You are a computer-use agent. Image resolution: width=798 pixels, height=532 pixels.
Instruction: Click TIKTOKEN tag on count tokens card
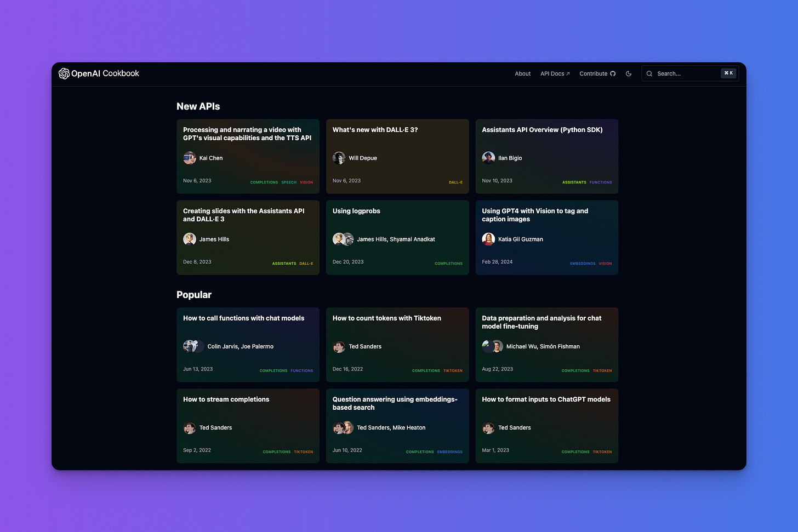[453, 371]
